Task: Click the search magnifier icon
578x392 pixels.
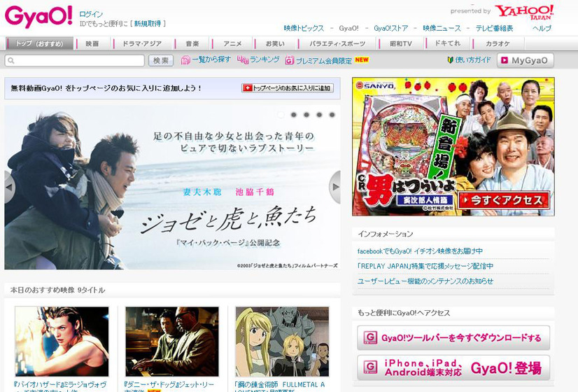Action: tap(11, 60)
